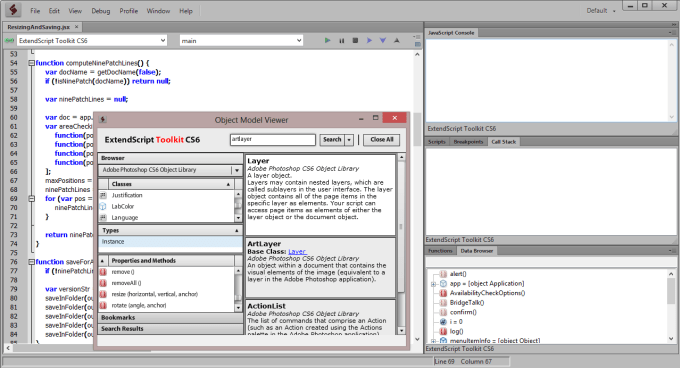Image resolution: width=680 pixels, height=368 pixels.
Task: Switch to the Functions tab
Action: tap(440, 251)
